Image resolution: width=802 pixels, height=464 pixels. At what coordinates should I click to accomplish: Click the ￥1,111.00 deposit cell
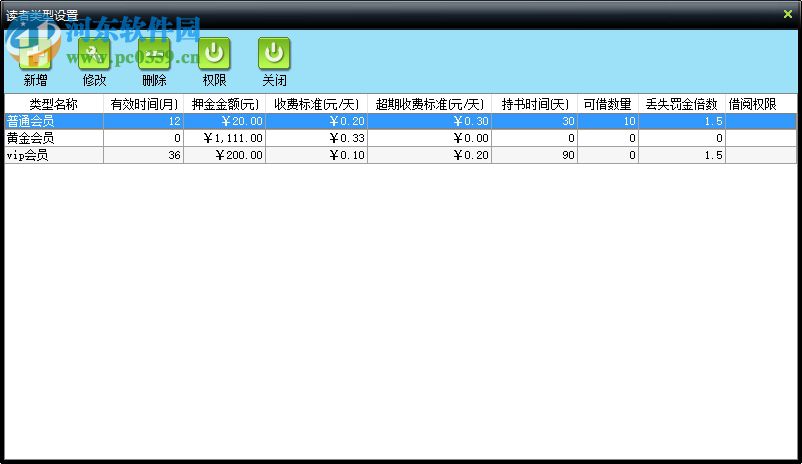tap(225, 138)
